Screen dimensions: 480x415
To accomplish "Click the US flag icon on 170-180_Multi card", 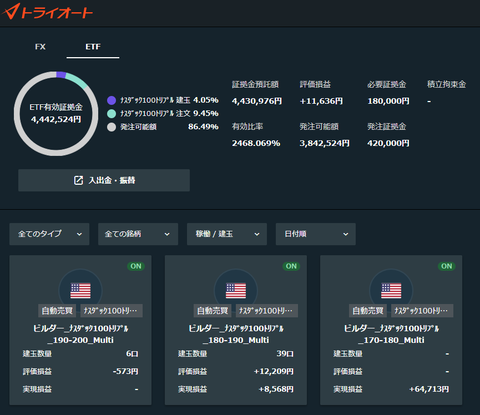I will point(391,291).
